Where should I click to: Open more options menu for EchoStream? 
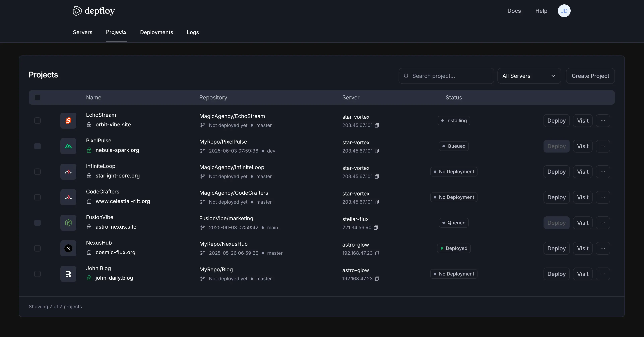603,121
